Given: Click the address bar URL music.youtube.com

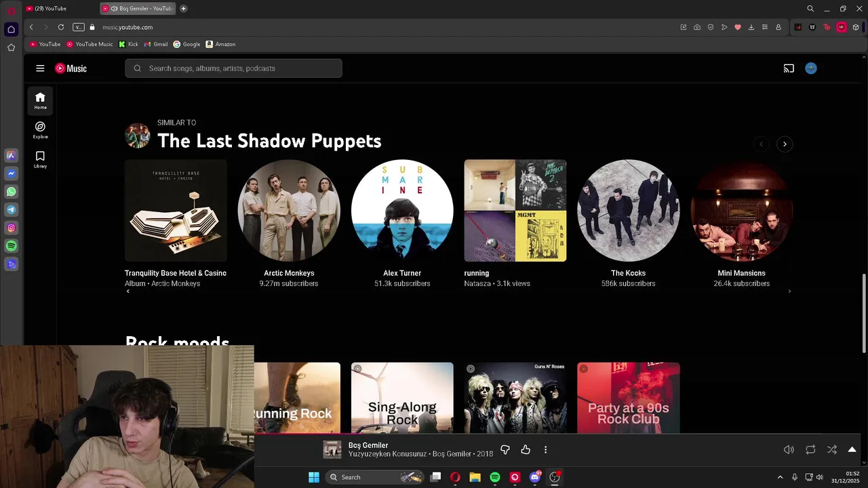Looking at the screenshot, I should [x=127, y=27].
